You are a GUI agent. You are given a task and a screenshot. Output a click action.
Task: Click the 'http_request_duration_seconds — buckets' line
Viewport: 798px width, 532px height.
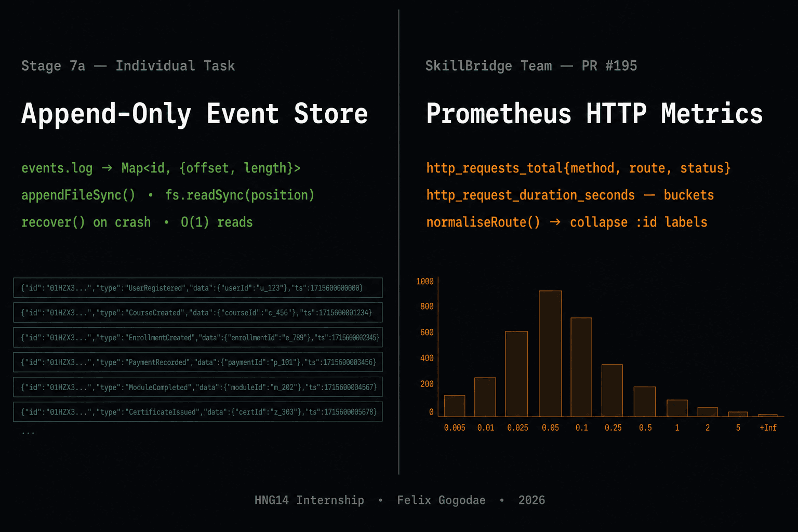[570, 195]
